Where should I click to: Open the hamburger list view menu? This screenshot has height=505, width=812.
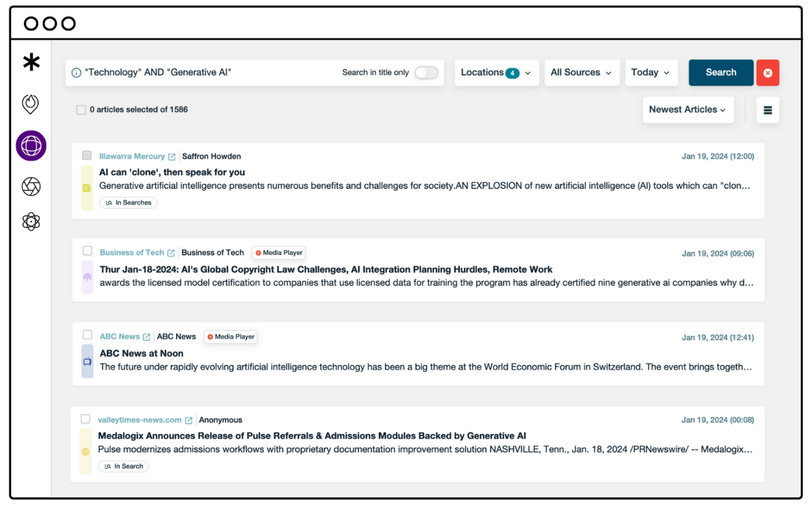click(768, 110)
